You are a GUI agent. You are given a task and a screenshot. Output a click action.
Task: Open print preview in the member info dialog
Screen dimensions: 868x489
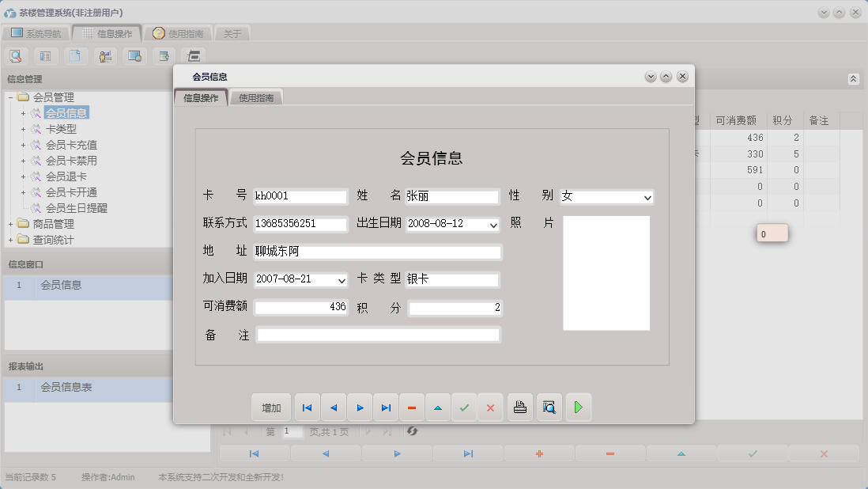[549, 407]
